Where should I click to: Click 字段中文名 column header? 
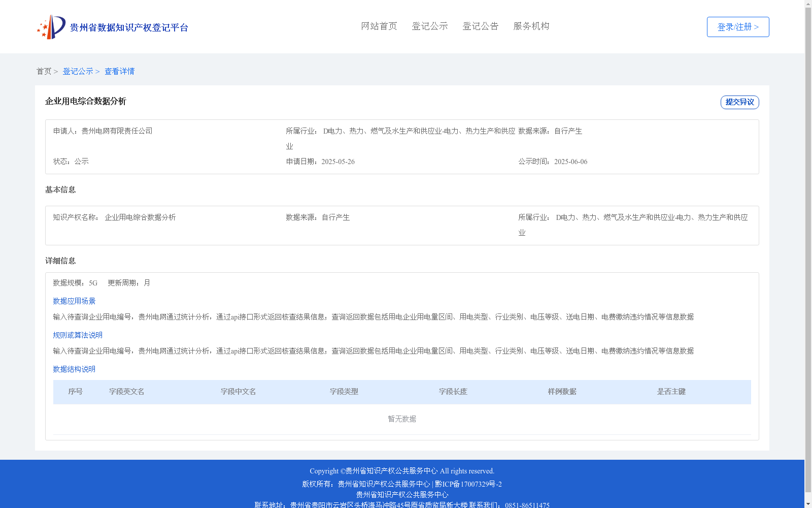pyautogui.click(x=239, y=392)
